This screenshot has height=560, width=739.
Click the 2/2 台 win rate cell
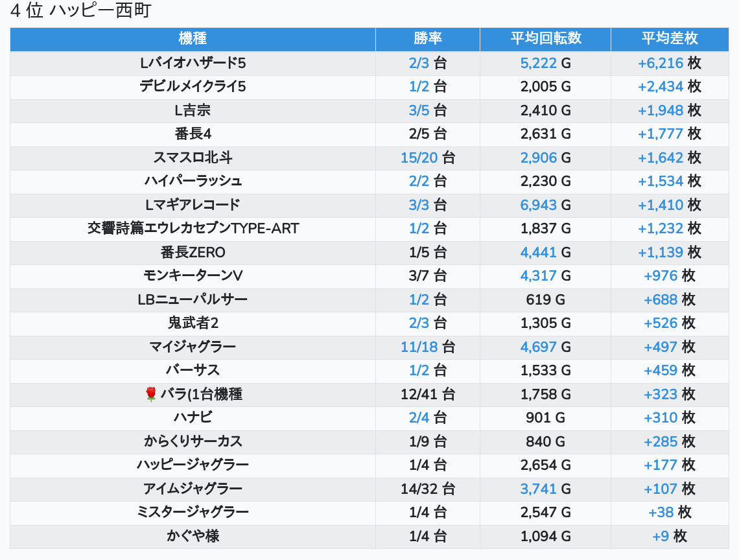click(x=427, y=181)
